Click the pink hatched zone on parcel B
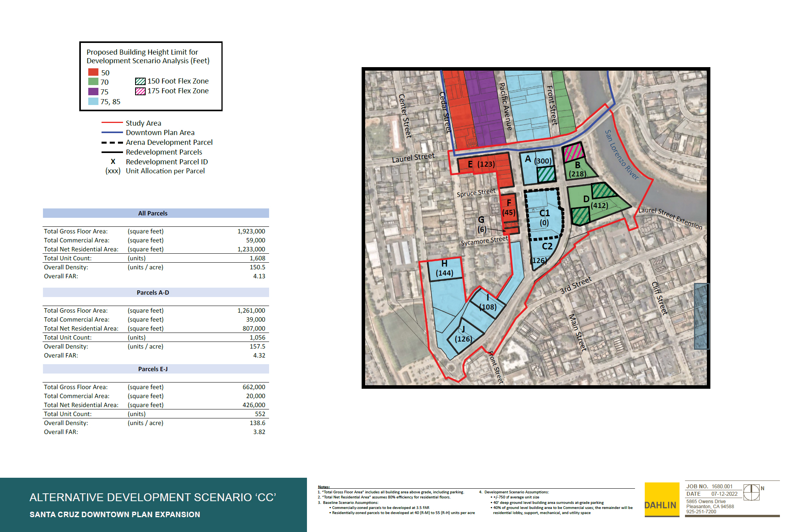Screen dimensions: 792x532 point(574,152)
